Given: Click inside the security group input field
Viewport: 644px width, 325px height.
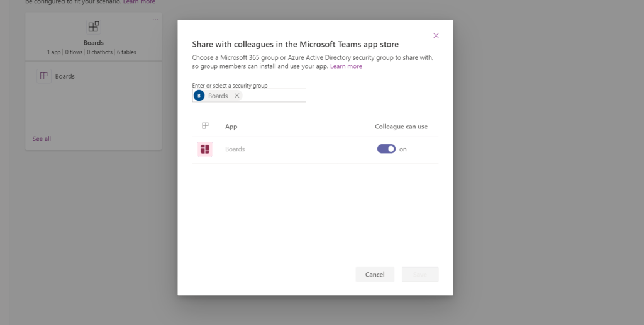Looking at the screenshot, I should [274, 96].
